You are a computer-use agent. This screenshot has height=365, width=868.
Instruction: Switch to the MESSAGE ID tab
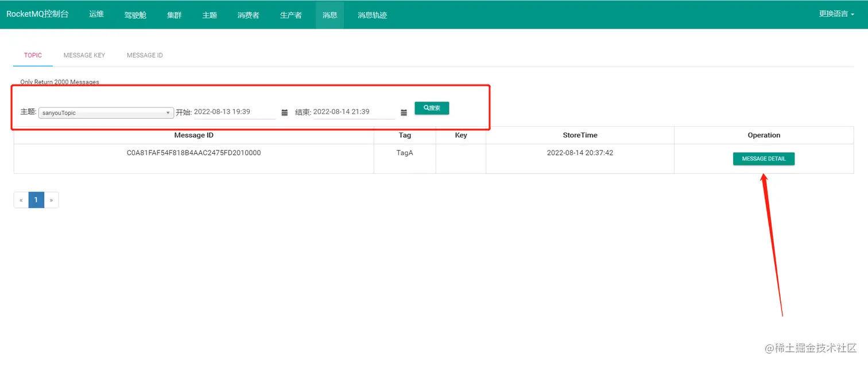coord(145,55)
